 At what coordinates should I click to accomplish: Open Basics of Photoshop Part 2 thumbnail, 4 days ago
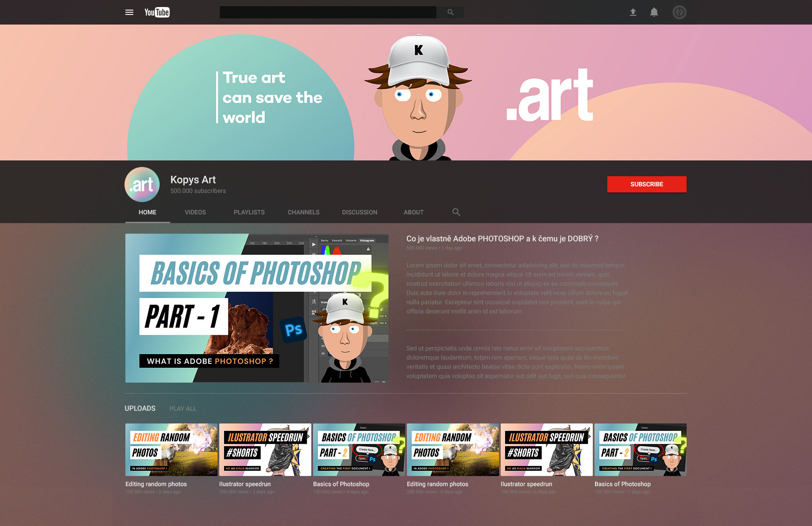[359, 450]
